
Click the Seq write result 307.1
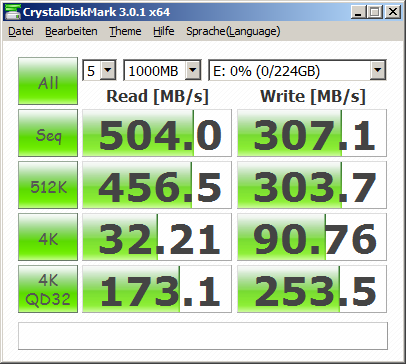(312, 133)
